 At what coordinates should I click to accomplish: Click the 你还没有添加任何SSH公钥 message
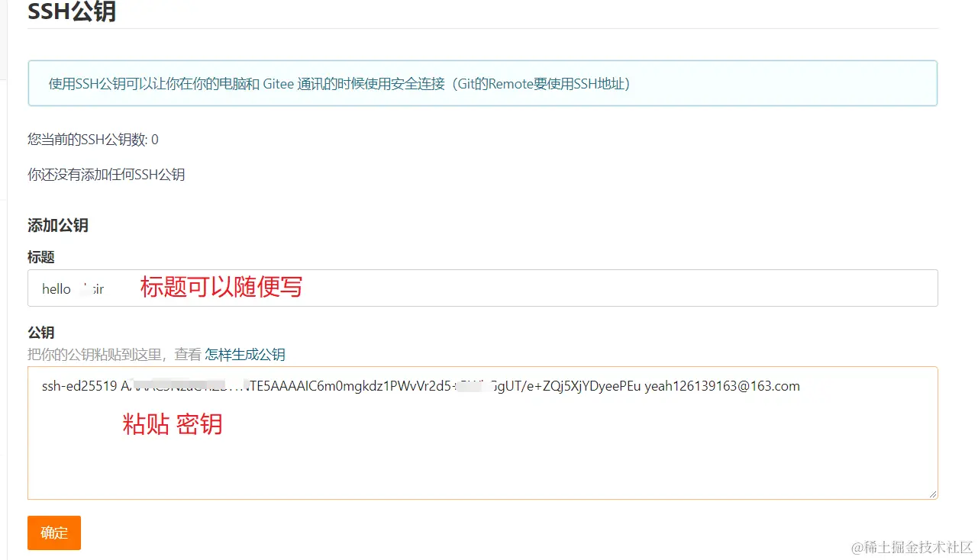(105, 174)
